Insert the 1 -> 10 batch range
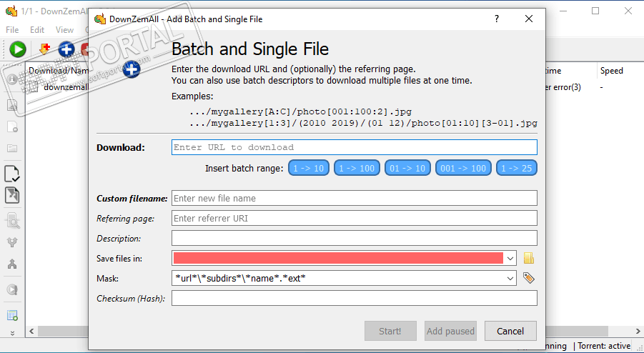The height and width of the screenshot is (353, 644). tap(309, 168)
